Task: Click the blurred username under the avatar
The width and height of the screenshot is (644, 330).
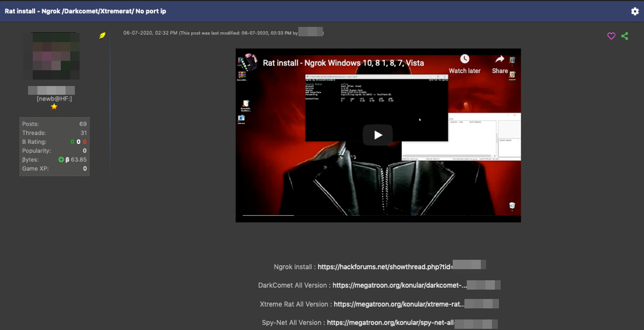Action: pyautogui.click(x=51, y=91)
